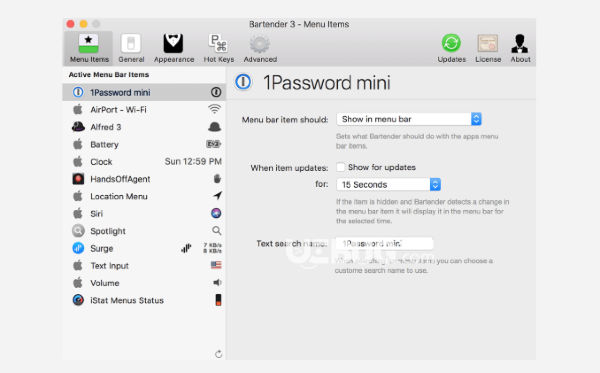This screenshot has height=373, width=600.
Task: Click the 1Password menu bar icon preview
Action: 216,92
